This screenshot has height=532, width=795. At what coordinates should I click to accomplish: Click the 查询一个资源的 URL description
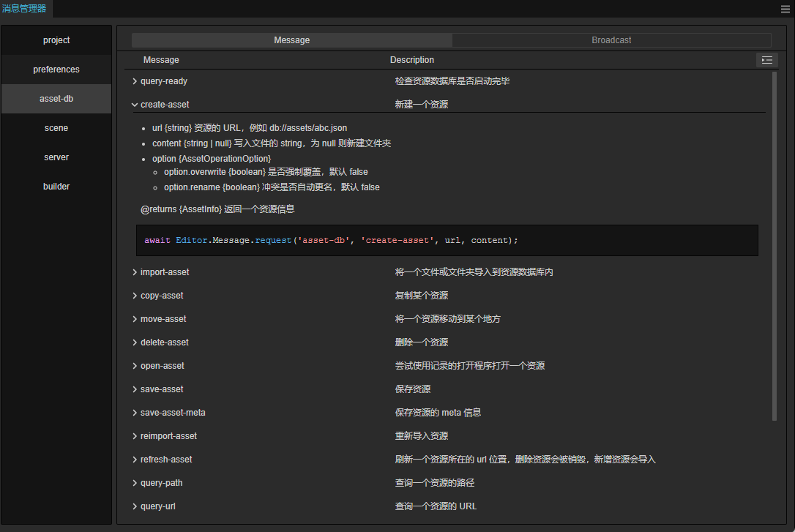436,506
